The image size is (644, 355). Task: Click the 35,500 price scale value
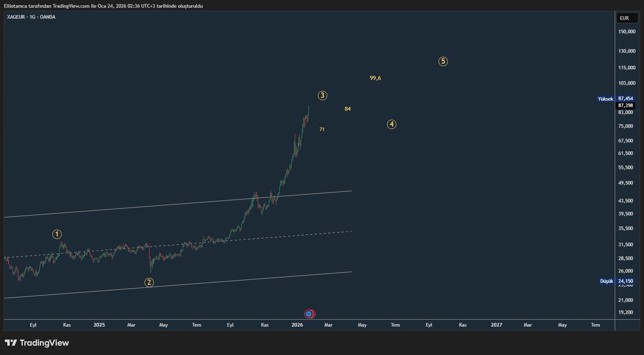(626, 228)
